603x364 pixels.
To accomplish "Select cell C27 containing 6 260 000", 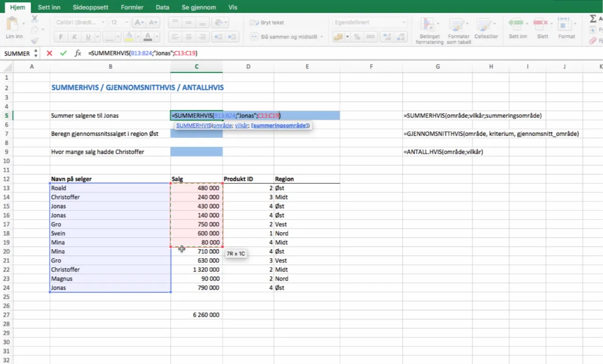I will point(197,315).
